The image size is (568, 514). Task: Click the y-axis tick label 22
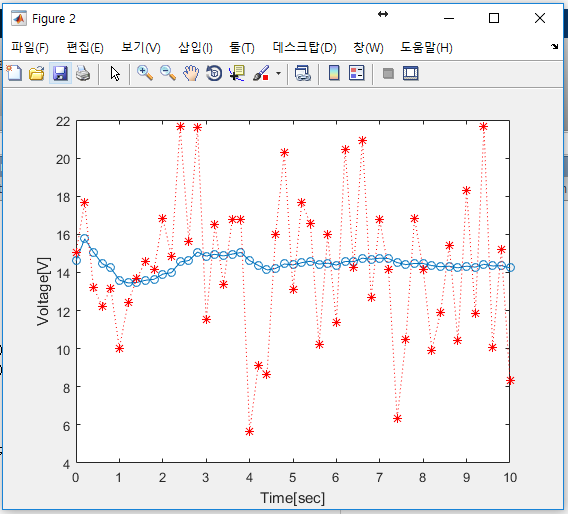63,121
